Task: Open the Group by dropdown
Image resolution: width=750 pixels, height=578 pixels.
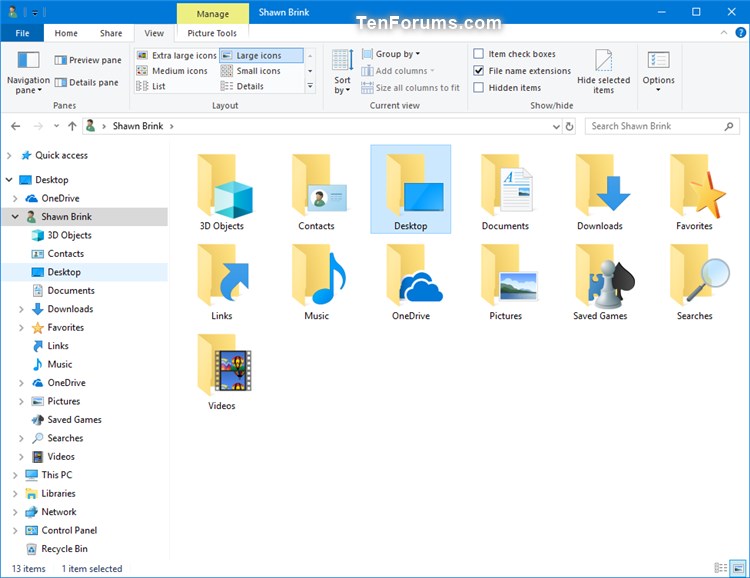Action: [x=391, y=54]
